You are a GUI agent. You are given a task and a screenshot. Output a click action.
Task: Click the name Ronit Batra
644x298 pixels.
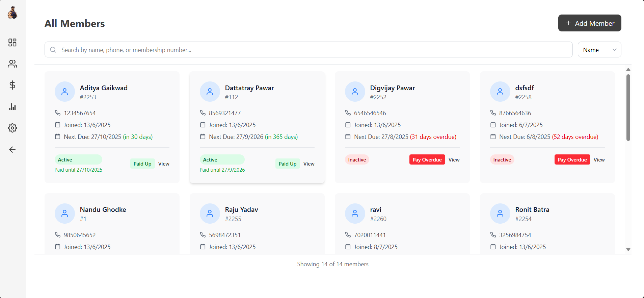(532, 209)
